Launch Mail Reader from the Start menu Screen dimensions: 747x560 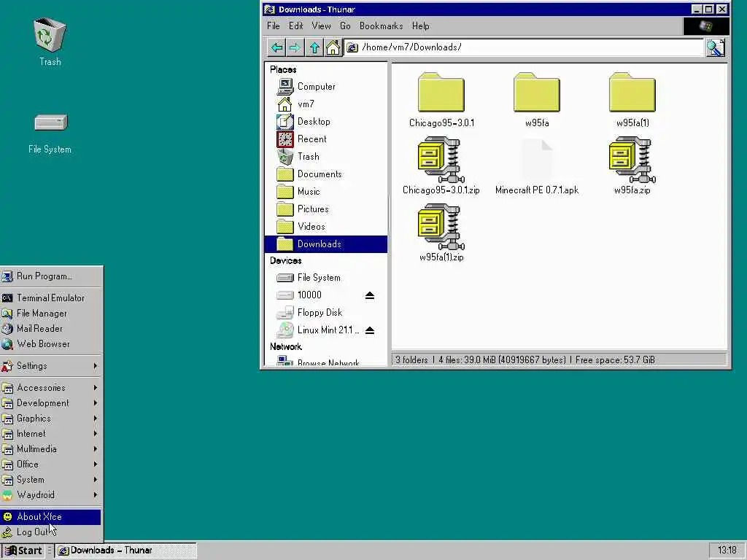(x=51, y=329)
